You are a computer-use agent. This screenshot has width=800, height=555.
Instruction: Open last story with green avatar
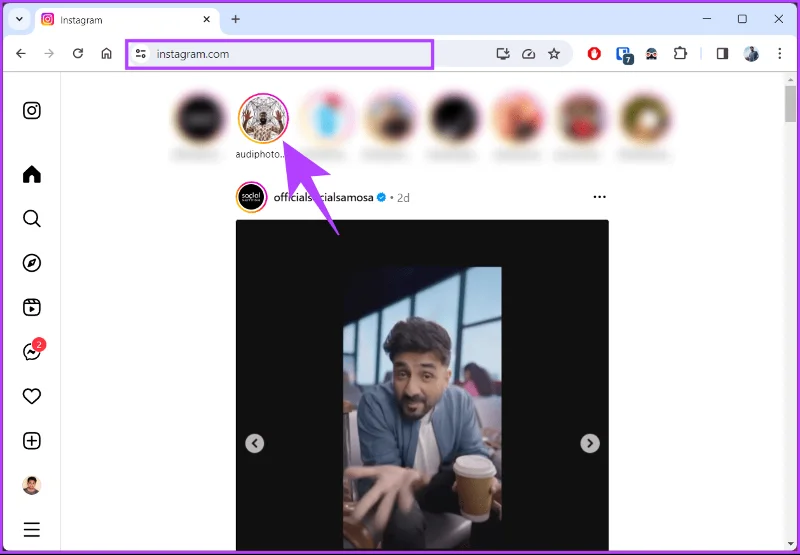(x=644, y=118)
